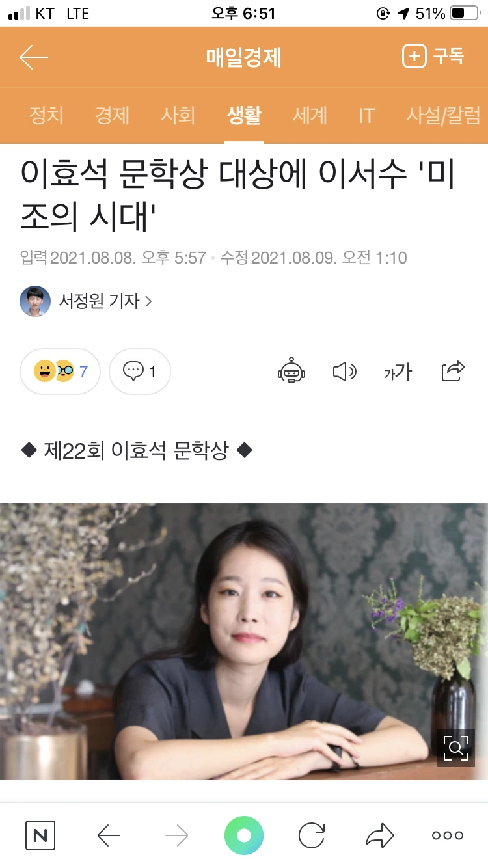Open the 사설/칼럼 tab
The width and height of the screenshot is (488, 868).
point(443,116)
